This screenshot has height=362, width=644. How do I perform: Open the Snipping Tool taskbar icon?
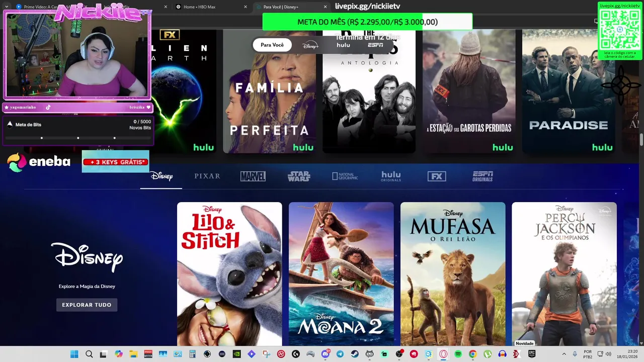pyautogui.click(x=266, y=354)
